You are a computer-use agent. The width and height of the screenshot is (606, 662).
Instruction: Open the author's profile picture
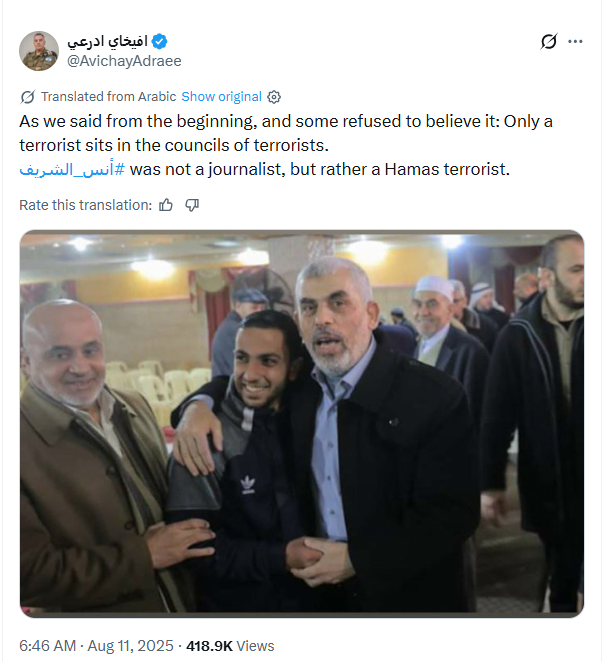click(x=39, y=51)
